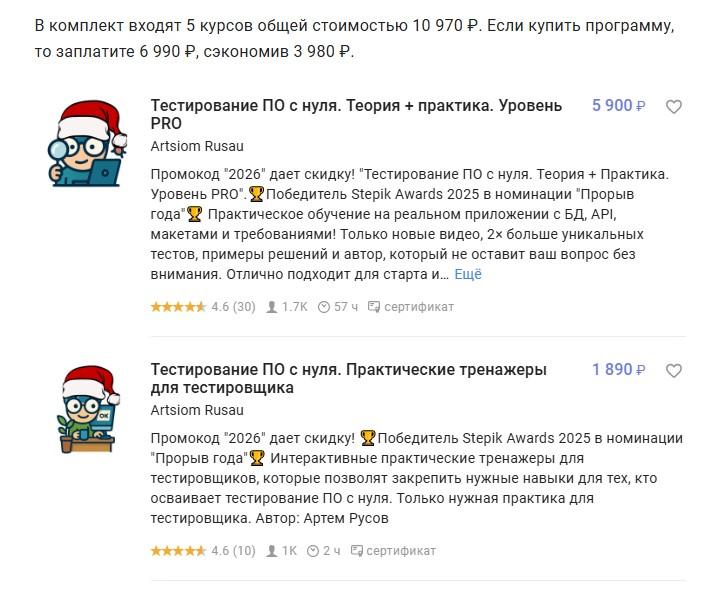Toggle wishlist heart for practical trainers course
The image size is (717, 591).
[x=674, y=371]
